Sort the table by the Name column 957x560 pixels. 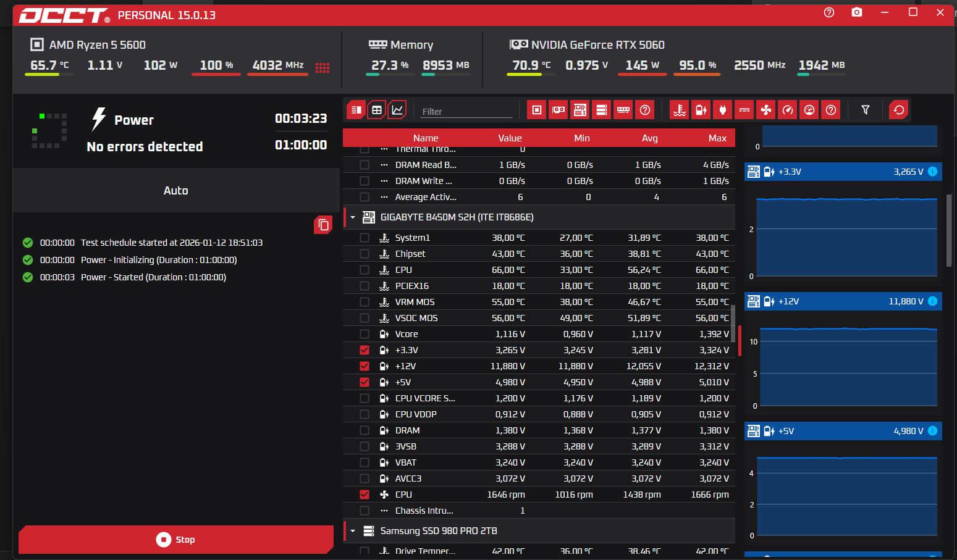click(x=426, y=138)
